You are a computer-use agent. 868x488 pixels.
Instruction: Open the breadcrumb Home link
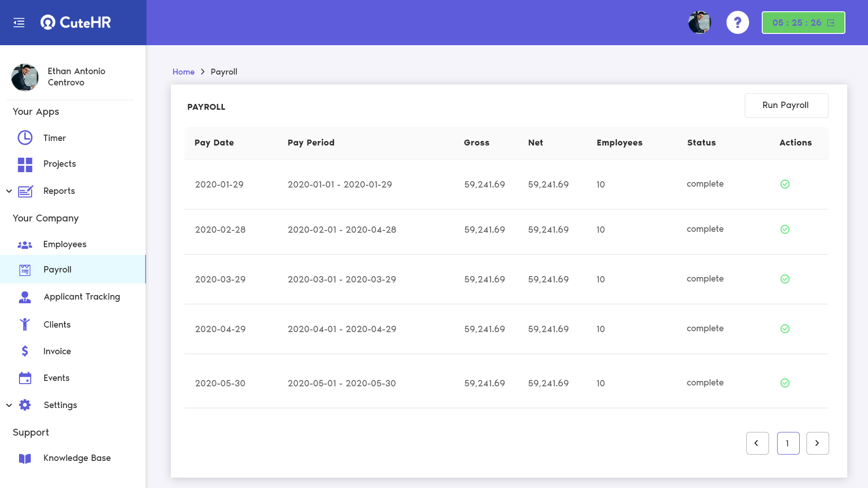183,71
